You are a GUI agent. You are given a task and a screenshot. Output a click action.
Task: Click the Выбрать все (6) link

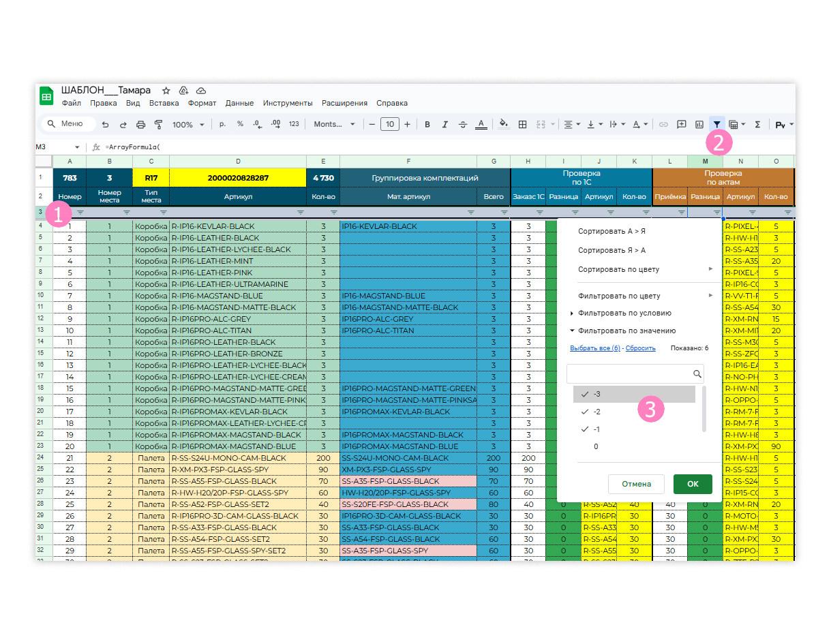point(595,348)
